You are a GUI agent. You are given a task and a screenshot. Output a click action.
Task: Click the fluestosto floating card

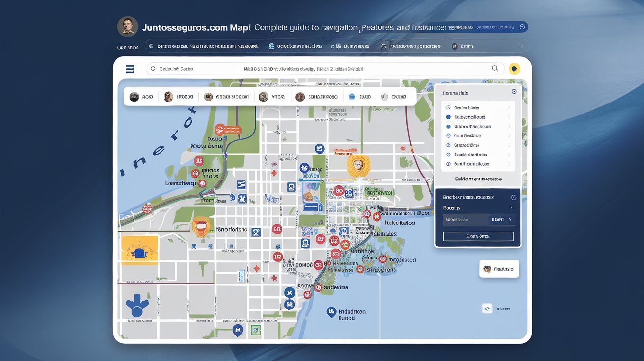click(499, 269)
